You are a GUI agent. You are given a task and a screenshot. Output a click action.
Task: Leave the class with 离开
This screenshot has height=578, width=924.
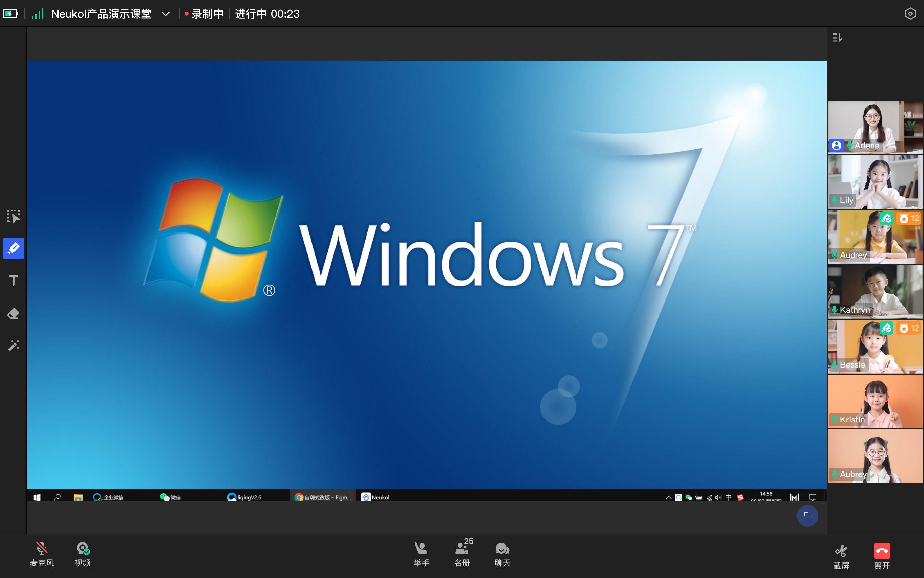tap(882, 557)
